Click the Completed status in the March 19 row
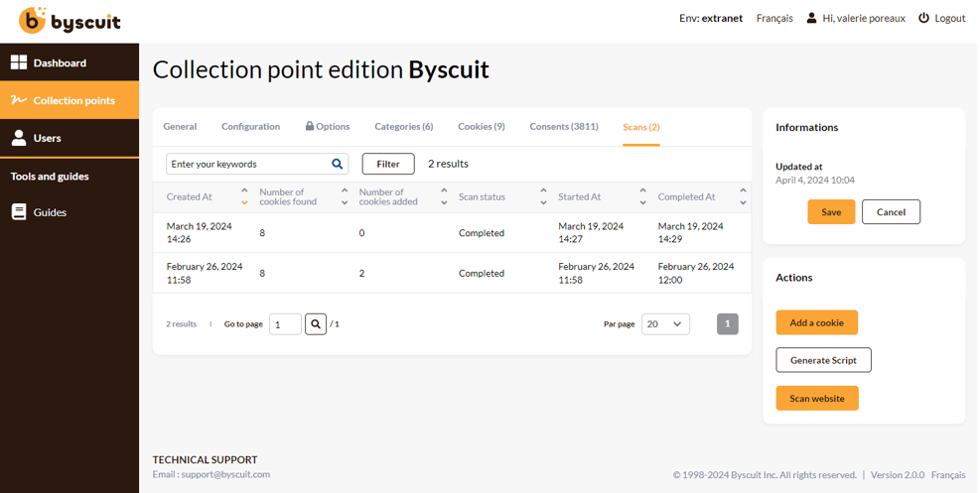The height and width of the screenshot is (493, 980). pyautogui.click(x=482, y=233)
